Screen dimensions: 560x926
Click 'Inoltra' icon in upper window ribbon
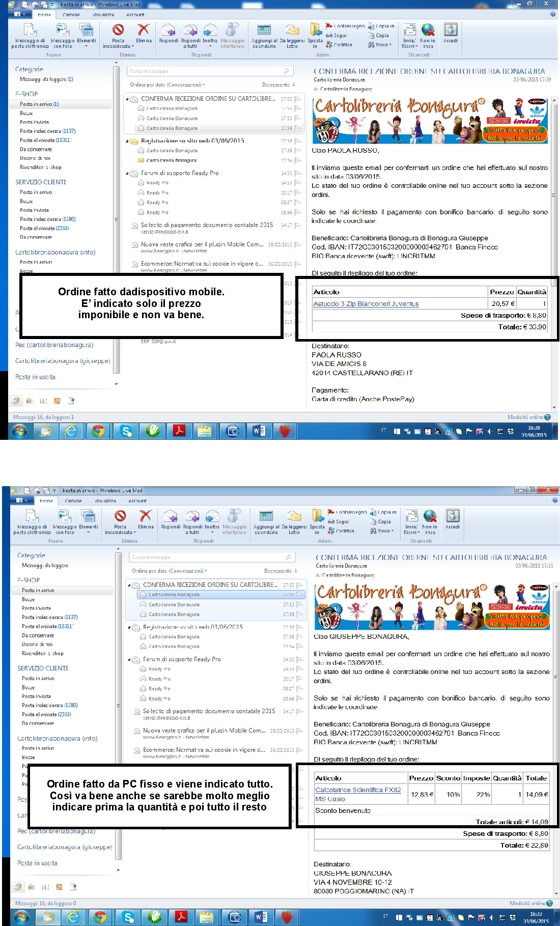tap(210, 30)
